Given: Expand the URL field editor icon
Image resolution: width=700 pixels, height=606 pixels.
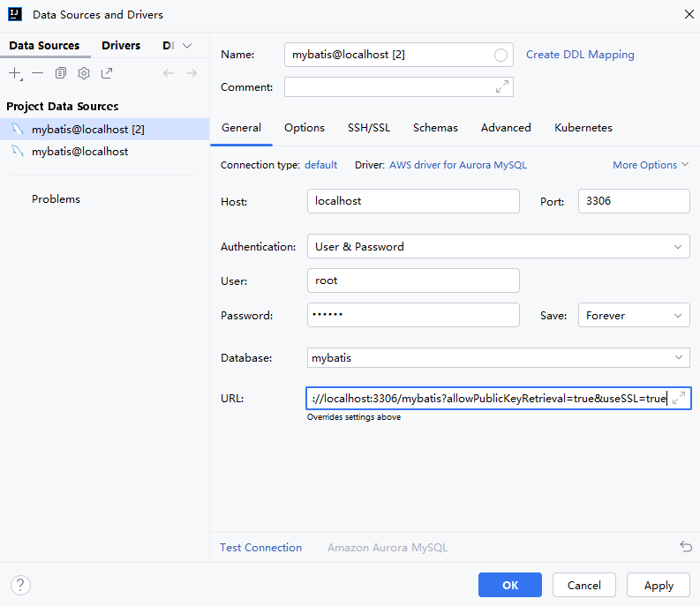Looking at the screenshot, I should (679, 398).
